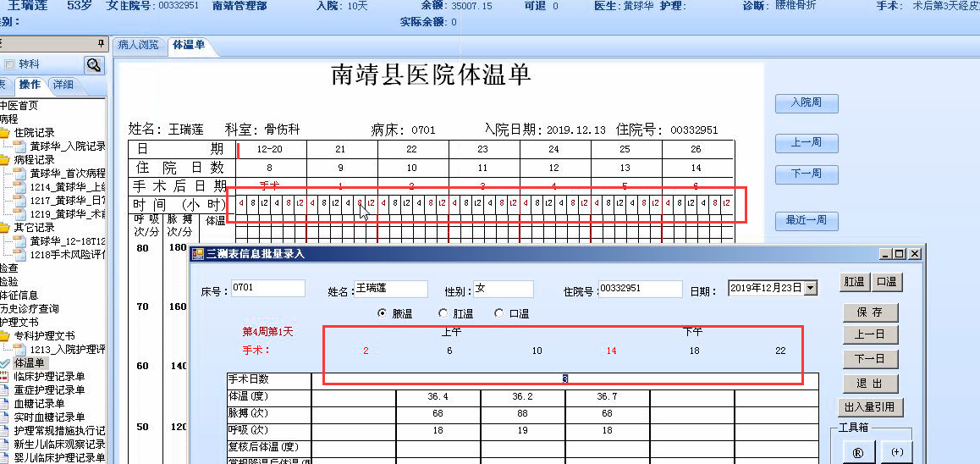Image resolution: width=980 pixels, height=464 pixels.
Task: Click the folder icon beside 住院记录
Action: pos(5,133)
